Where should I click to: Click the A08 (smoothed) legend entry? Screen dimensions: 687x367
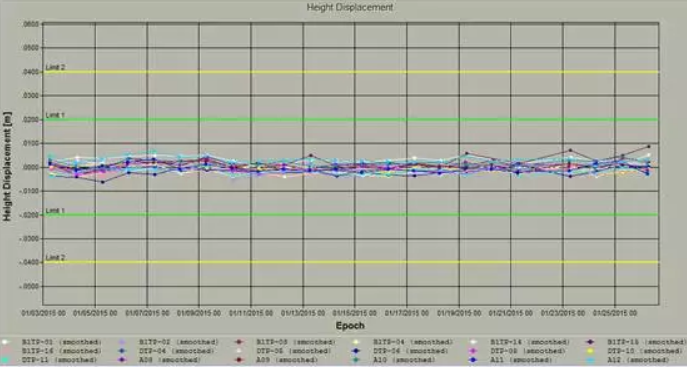tap(161, 360)
